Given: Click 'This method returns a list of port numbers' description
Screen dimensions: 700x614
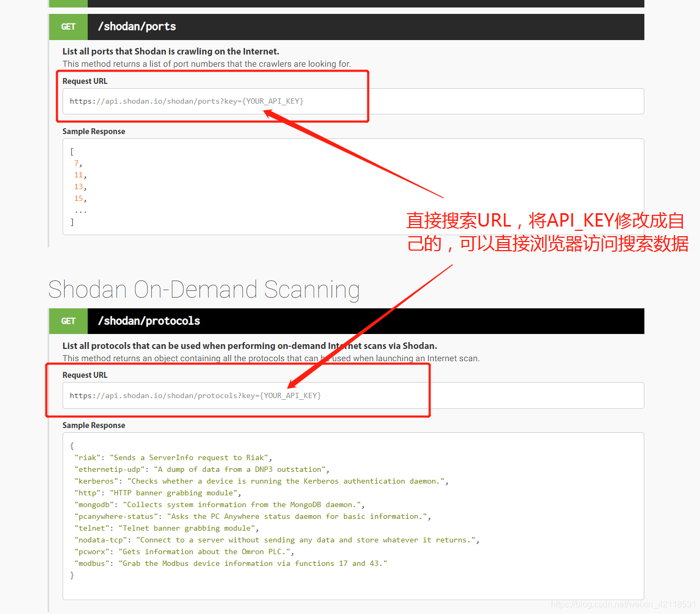Looking at the screenshot, I should (206, 64).
